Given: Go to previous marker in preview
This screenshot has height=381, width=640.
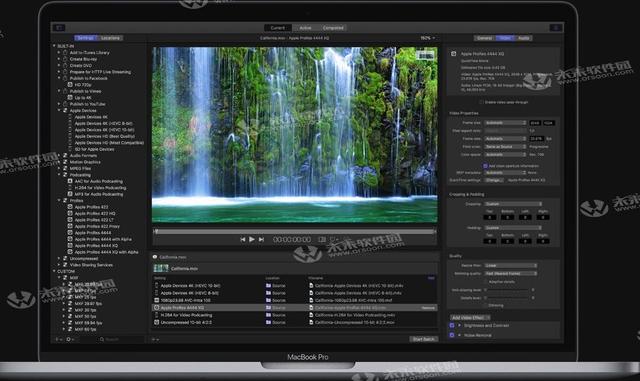Looking at the screenshot, I should click(243, 239).
